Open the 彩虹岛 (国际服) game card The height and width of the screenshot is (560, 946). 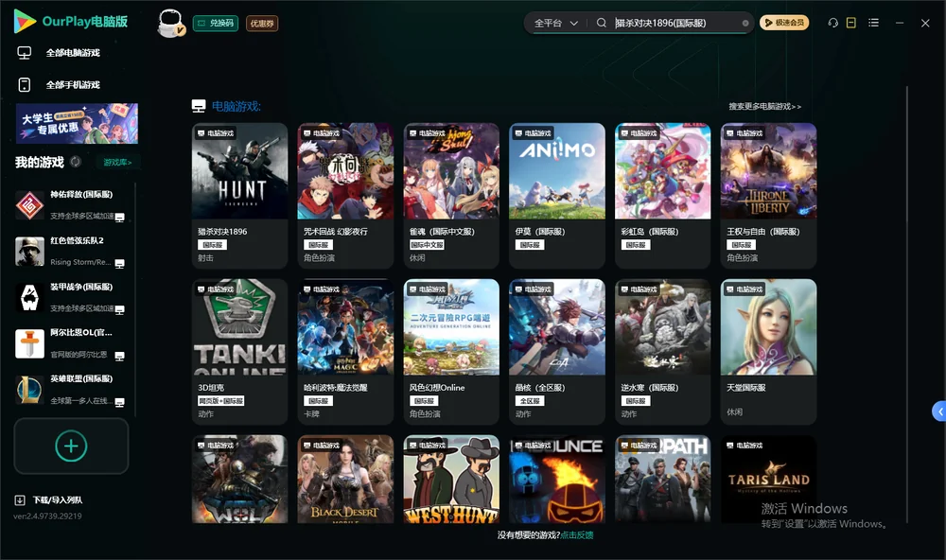point(662,196)
